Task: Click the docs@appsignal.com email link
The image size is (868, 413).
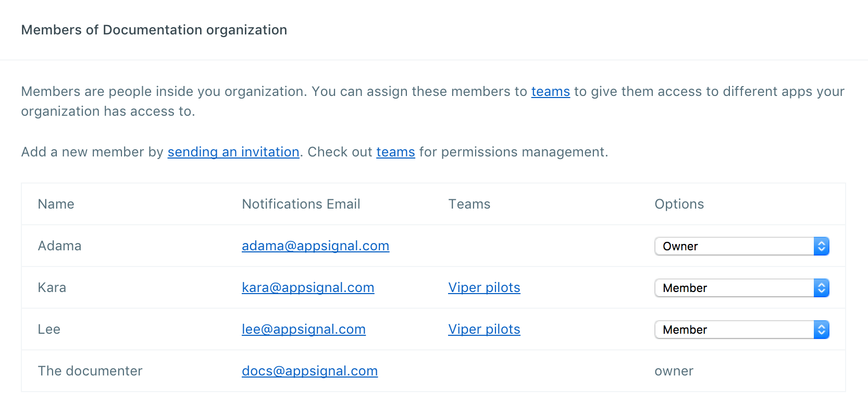Action: pyautogui.click(x=309, y=371)
